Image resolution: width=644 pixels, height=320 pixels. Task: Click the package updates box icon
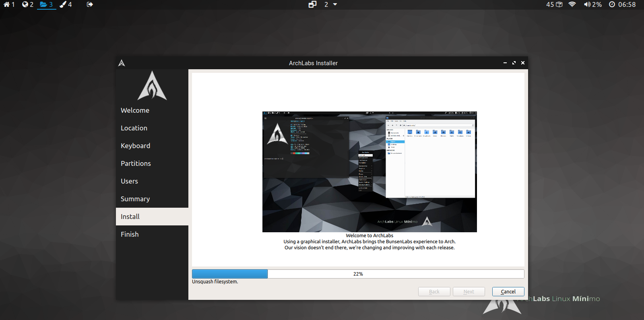pos(559,4)
